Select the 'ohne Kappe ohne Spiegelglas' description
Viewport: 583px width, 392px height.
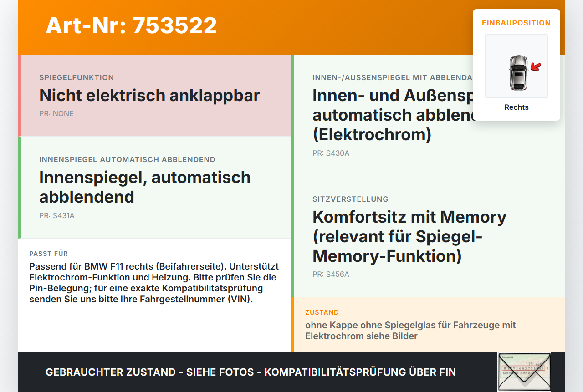click(410, 331)
